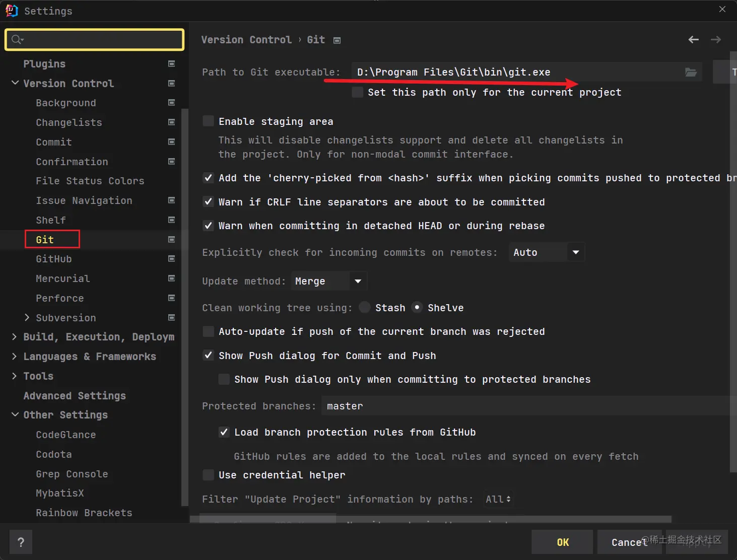Enable setting path only for current project

point(357,92)
